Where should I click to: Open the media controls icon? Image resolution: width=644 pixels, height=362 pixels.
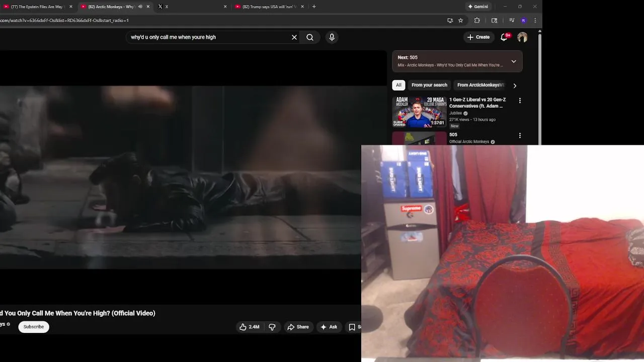coord(512,21)
